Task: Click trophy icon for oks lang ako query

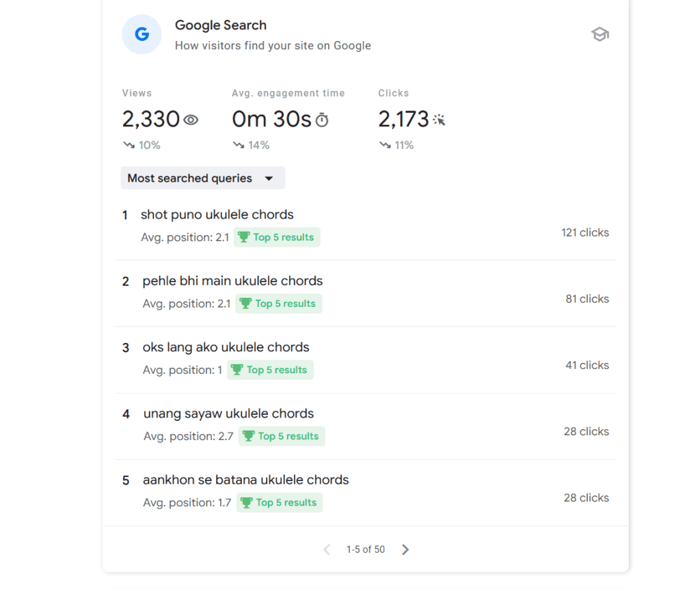Action: tap(237, 370)
